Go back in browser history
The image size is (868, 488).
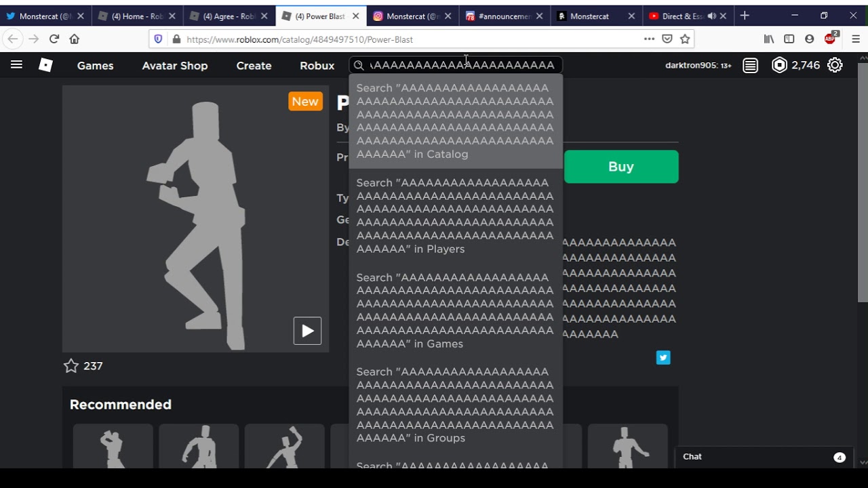pyautogui.click(x=13, y=39)
